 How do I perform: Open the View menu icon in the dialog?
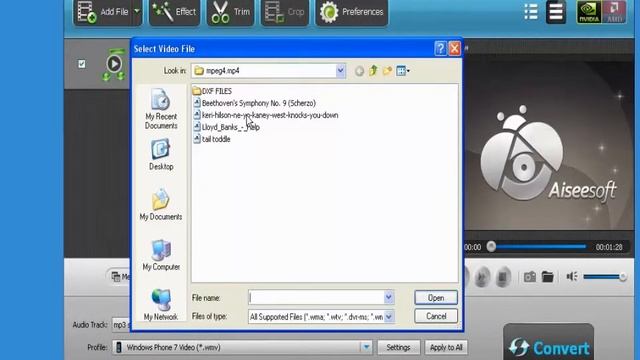(403, 71)
